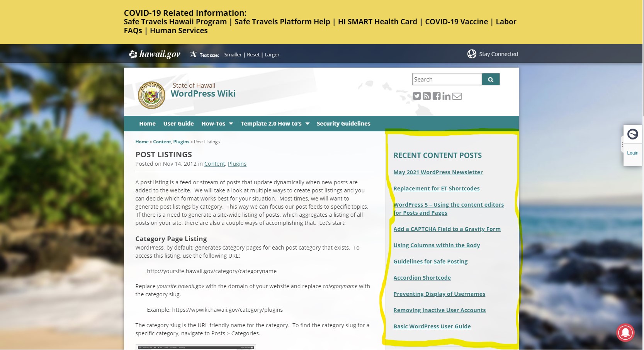Click the State of Hawaii seal logo
This screenshot has width=644, height=350.
[x=151, y=95]
